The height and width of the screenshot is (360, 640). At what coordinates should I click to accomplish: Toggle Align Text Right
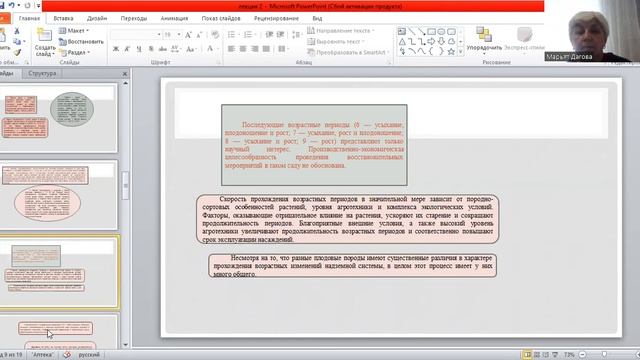pos(255,49)
